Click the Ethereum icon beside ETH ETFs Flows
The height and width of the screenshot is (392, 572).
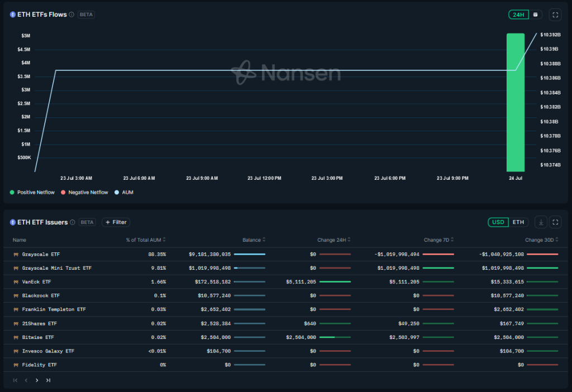tap(13, 15)
